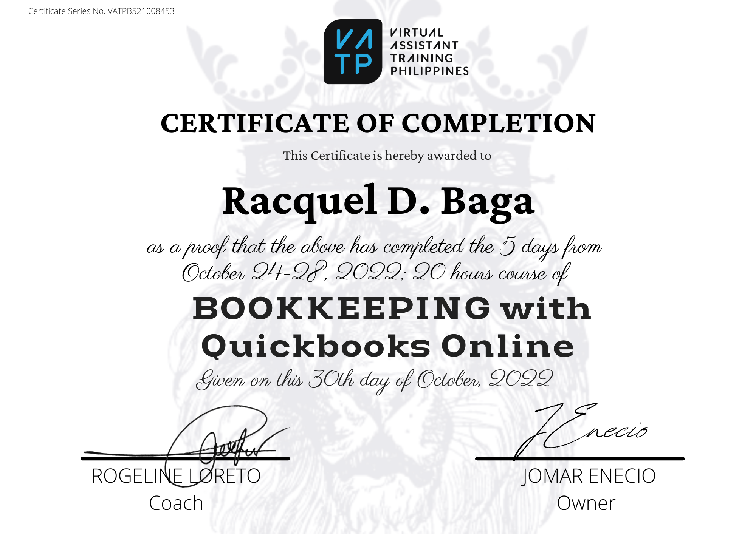Click the 'CERTIFICATE OF COMPLETION' heading
Screen dimensions: 756x534
point(378,123)
